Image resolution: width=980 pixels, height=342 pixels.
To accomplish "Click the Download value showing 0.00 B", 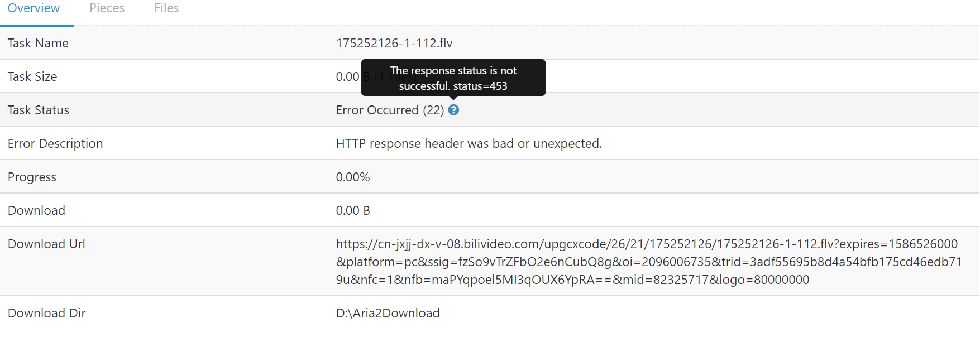I will (353, 210).
